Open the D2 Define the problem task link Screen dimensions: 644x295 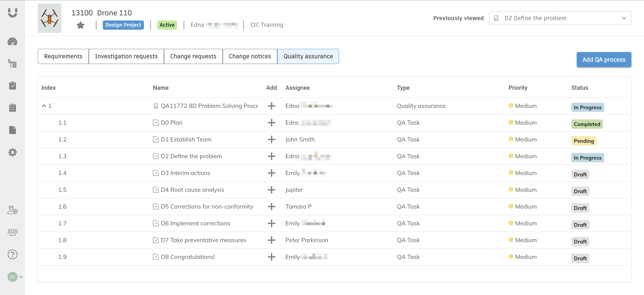[191, 156]
